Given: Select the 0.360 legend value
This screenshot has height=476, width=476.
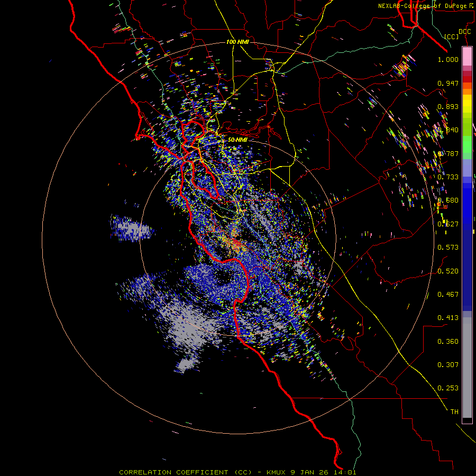Looking at the screenshot, I should tap(448, 341).
